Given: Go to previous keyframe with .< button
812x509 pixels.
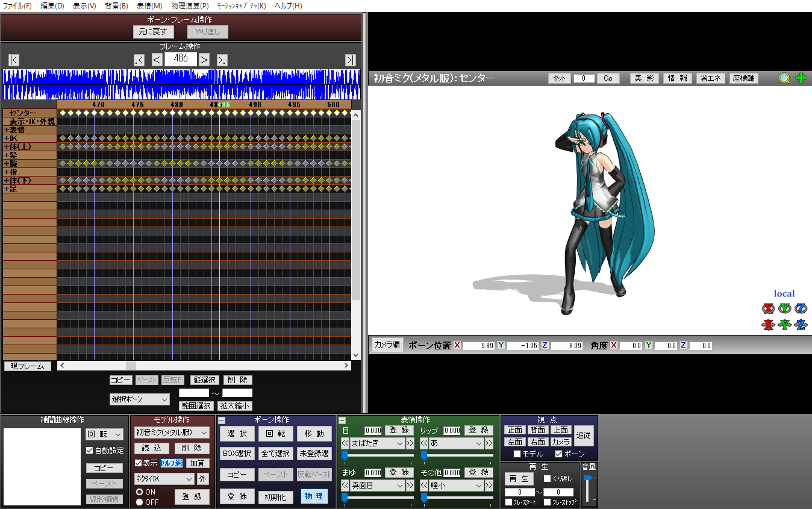Looking at the screenshot, I should (x=139, y=60).
